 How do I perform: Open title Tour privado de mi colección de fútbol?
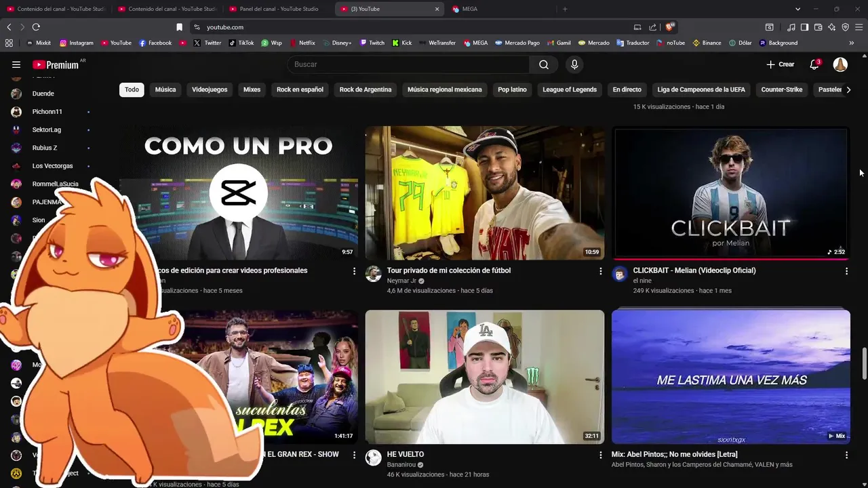point(449,270)
